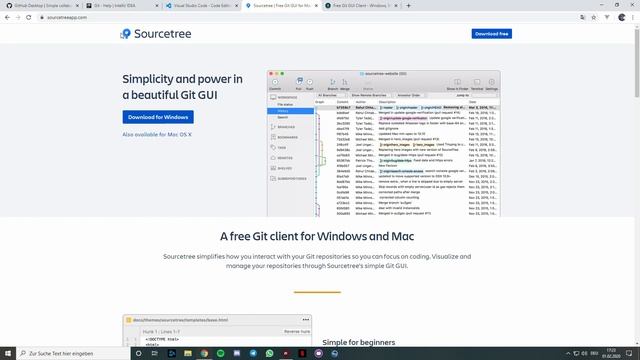
Task: Click the volume icon in system tray
Action: 584,353
